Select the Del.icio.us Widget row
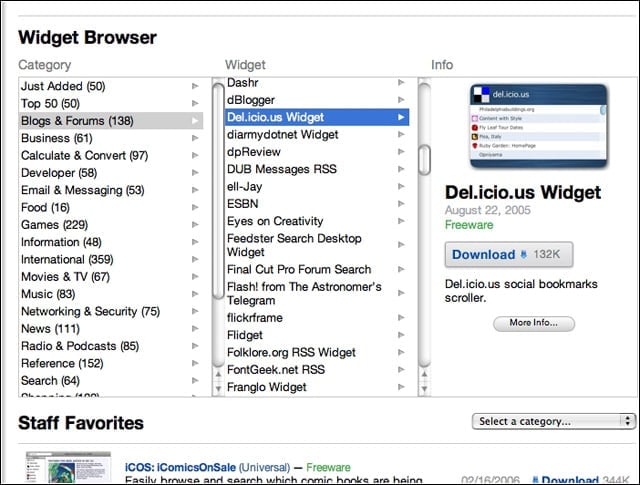The image size is (640, 485). pos(317,117)
